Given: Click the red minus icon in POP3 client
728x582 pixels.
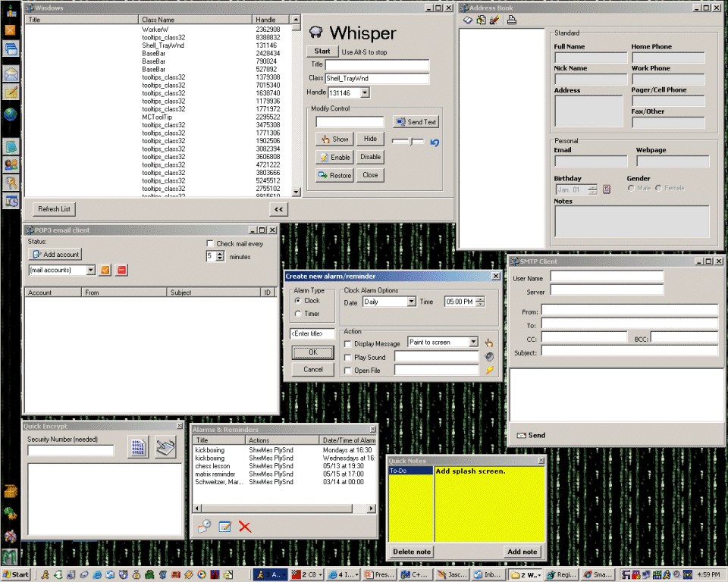Looking at the screenshot, I should (x=122, y=270).
